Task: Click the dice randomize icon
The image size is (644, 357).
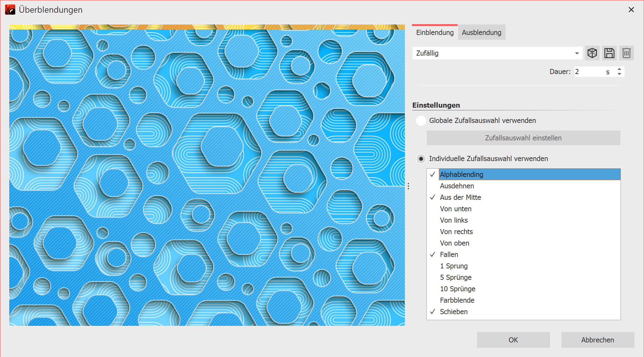Action: coord(592,53)
